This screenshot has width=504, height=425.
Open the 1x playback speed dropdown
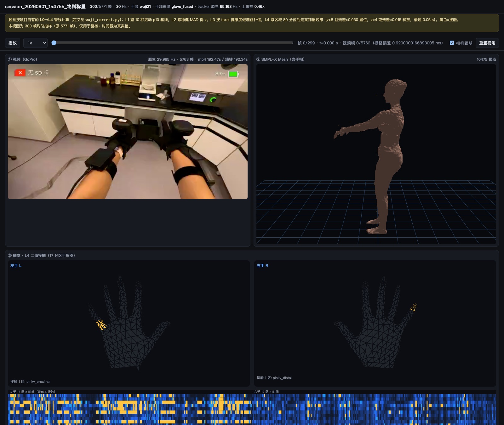coord(35,43)
